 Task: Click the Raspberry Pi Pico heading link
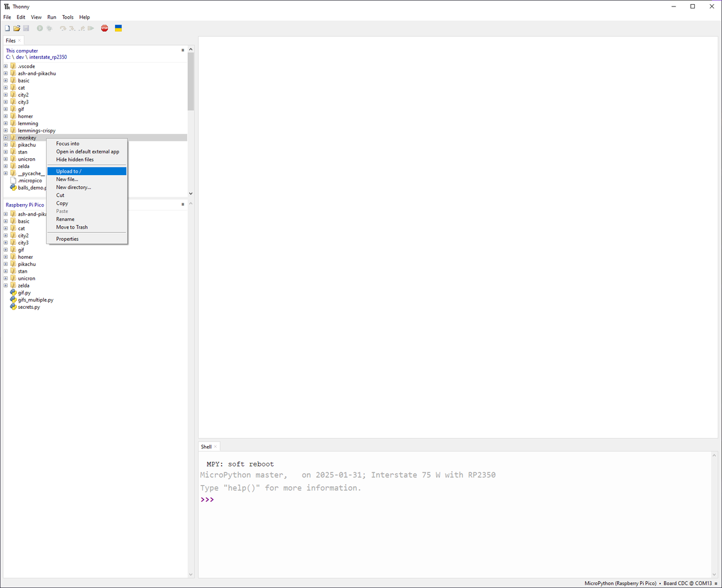[x=25, y=205]
